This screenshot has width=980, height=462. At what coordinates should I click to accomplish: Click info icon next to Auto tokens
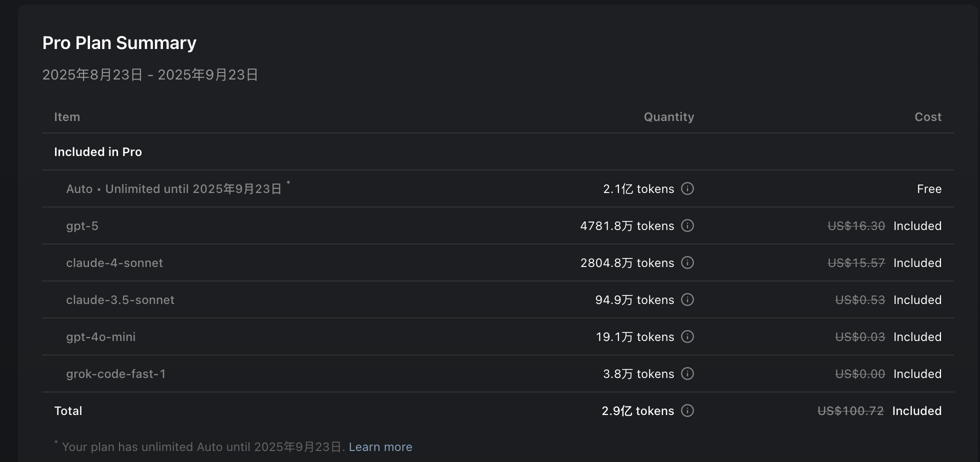point(687,188)
